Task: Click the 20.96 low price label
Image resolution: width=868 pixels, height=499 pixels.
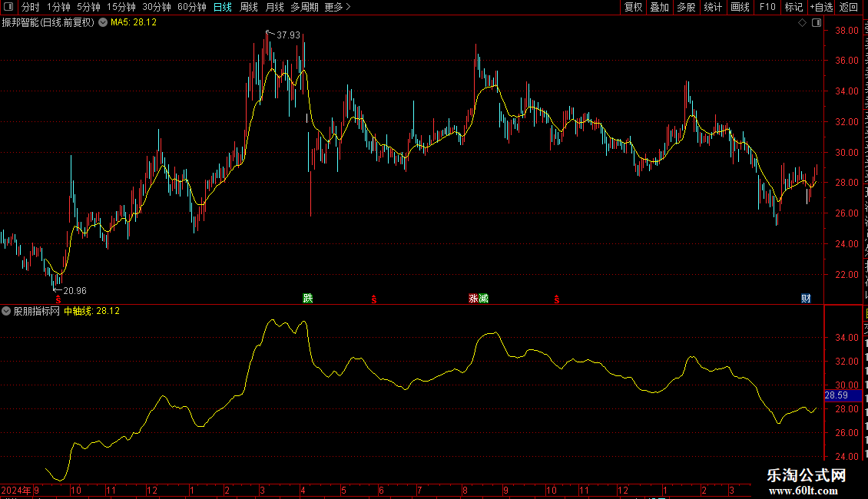Action: (75, 290)
